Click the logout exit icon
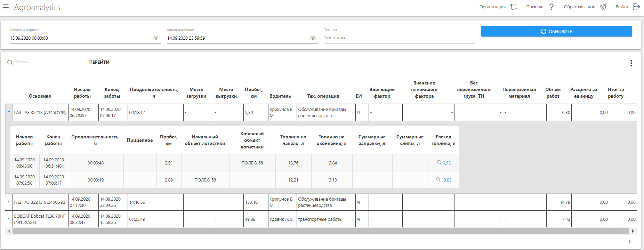The height and width of the screenshot is (250, 644). [x=636, y=7]
